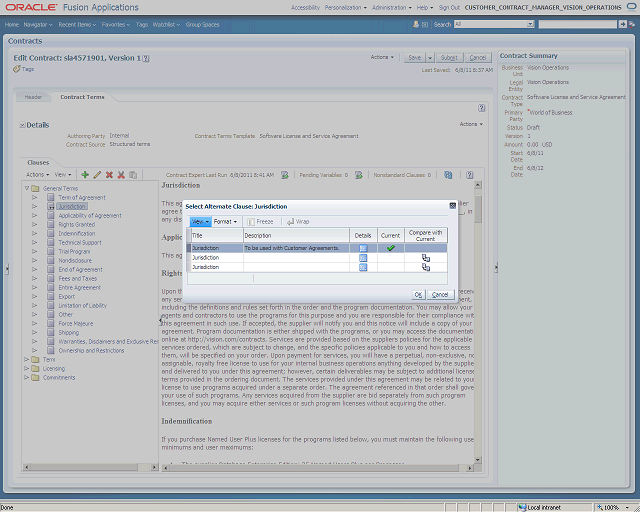Click in the top Search text field
The width and height of the screenshot is (640, 512).
578,24
